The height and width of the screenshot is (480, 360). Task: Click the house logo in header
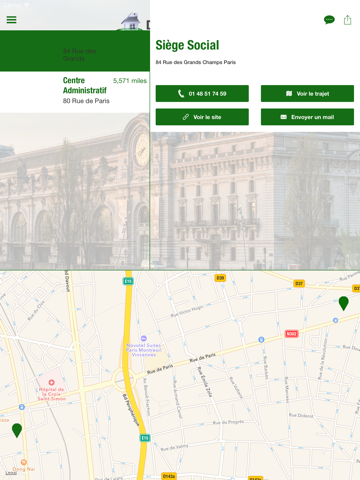131,21
